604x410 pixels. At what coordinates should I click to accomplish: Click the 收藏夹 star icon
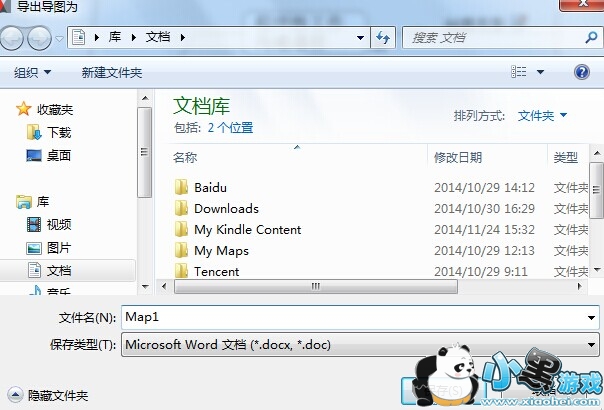point(23,109)
